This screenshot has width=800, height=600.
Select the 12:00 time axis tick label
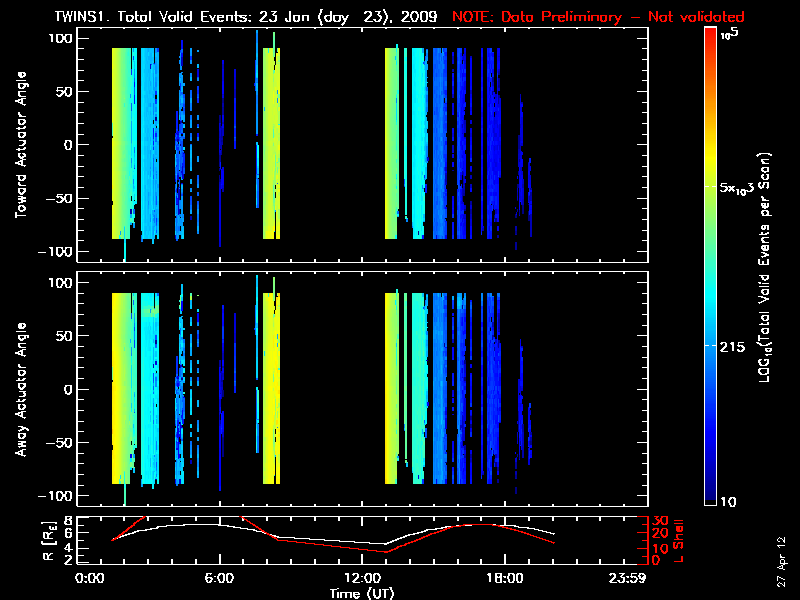pyautogui.click(x=361, y=578)
